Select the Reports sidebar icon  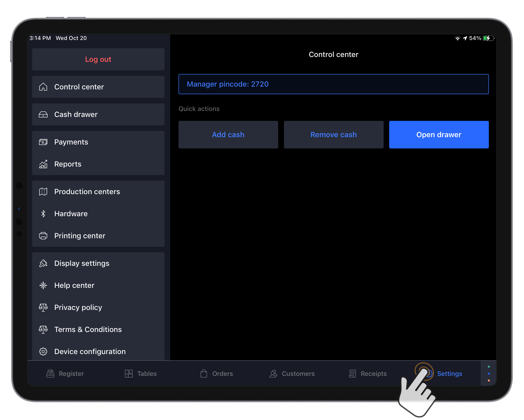[43, 164]
